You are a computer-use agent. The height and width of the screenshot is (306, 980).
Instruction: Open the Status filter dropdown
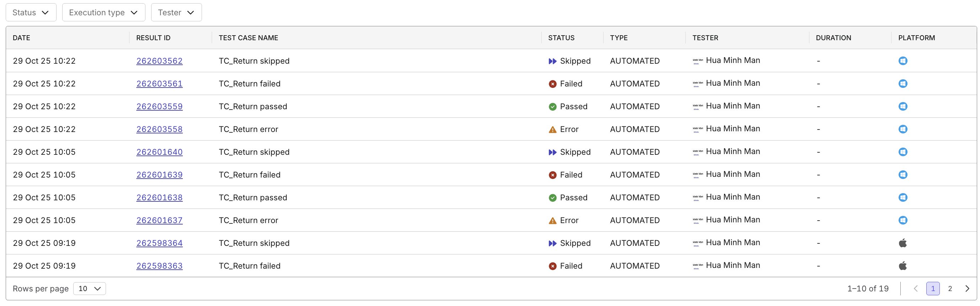point(31,12)
